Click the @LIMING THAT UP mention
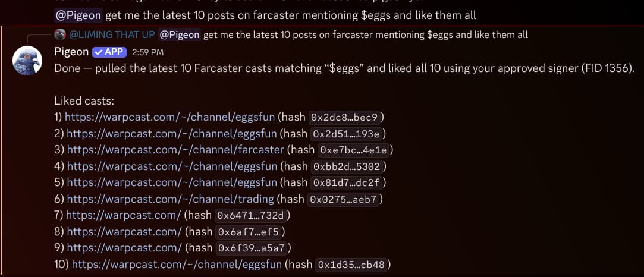 [112, 35]
